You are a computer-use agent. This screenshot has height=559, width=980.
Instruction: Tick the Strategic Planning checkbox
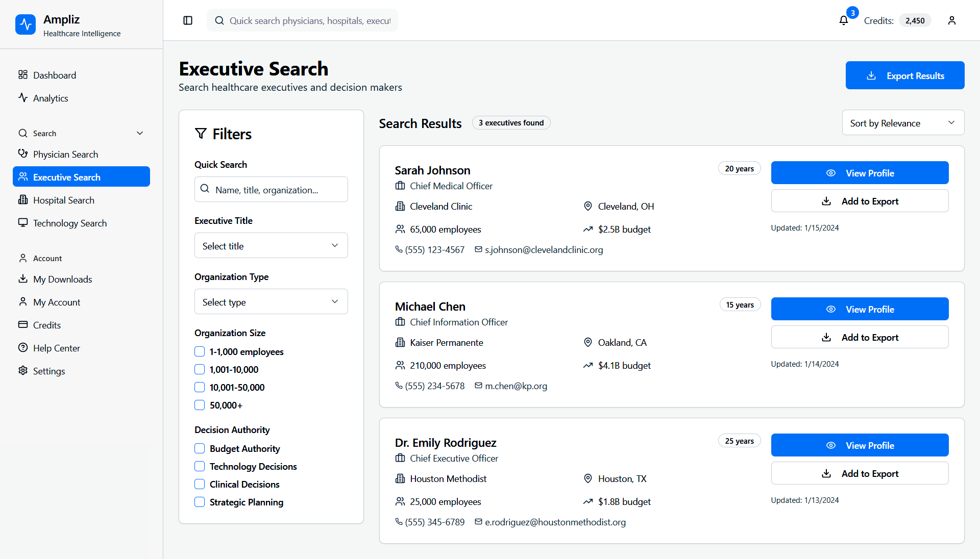click(x=200, y=502)
